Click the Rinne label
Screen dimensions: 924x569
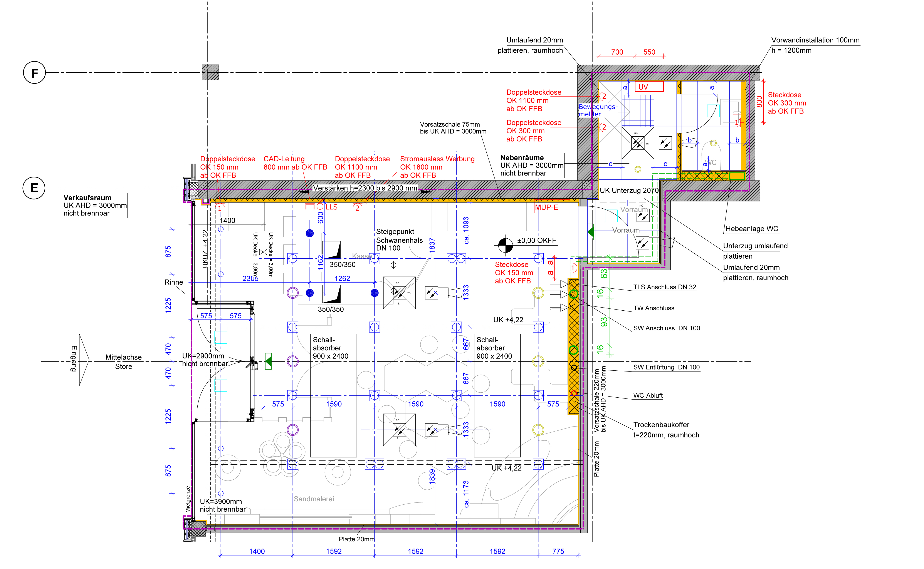tap(174, 282)
